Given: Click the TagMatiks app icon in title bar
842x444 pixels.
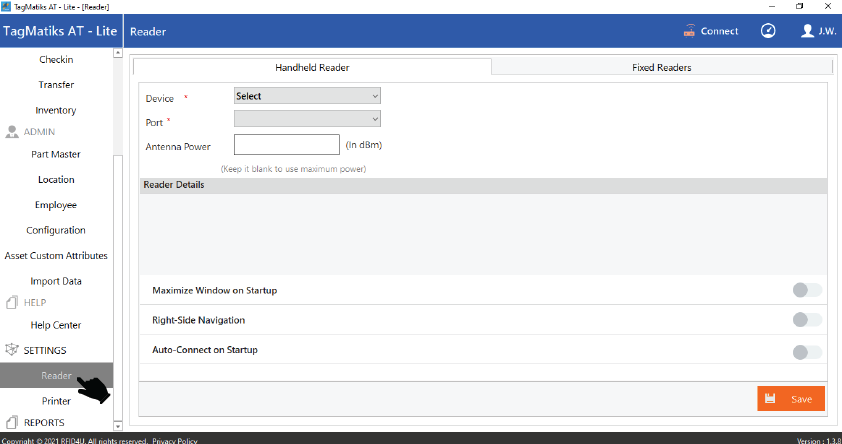Looking at the screenshot, I should (x=8, y=6).
